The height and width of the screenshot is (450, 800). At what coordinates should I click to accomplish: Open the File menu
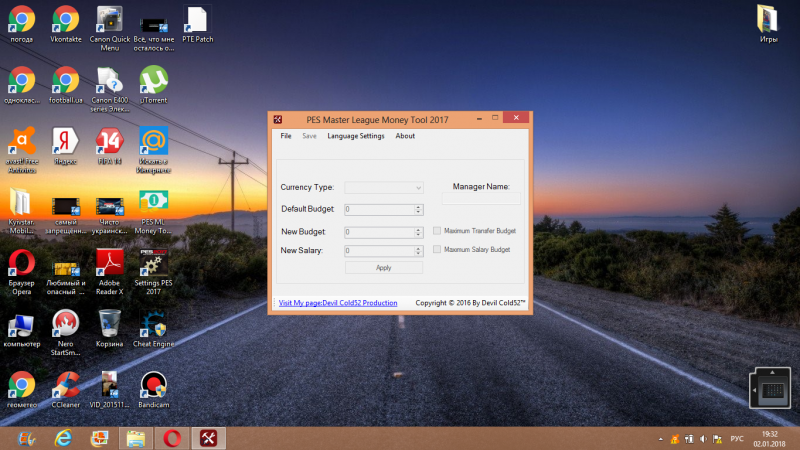pyautogui.click(x=286, y=136)
